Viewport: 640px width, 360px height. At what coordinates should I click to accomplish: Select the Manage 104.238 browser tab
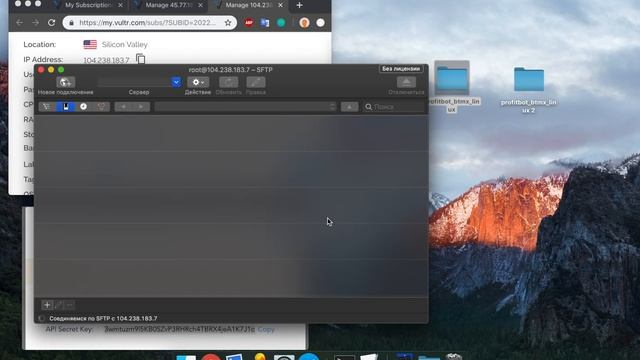(x=249, y=5)
